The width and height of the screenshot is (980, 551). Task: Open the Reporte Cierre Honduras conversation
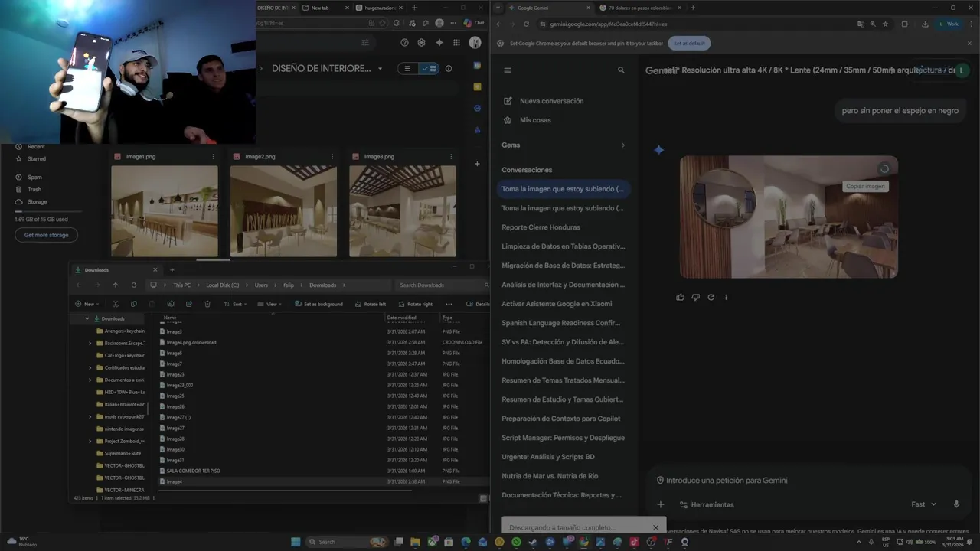541,227
